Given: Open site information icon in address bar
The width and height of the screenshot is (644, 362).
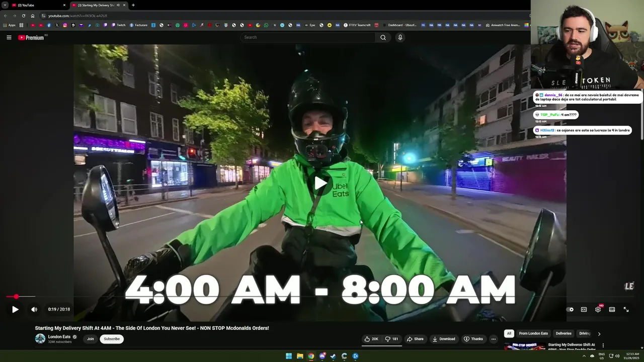Looking at the screenshot, I should (43, 16).
